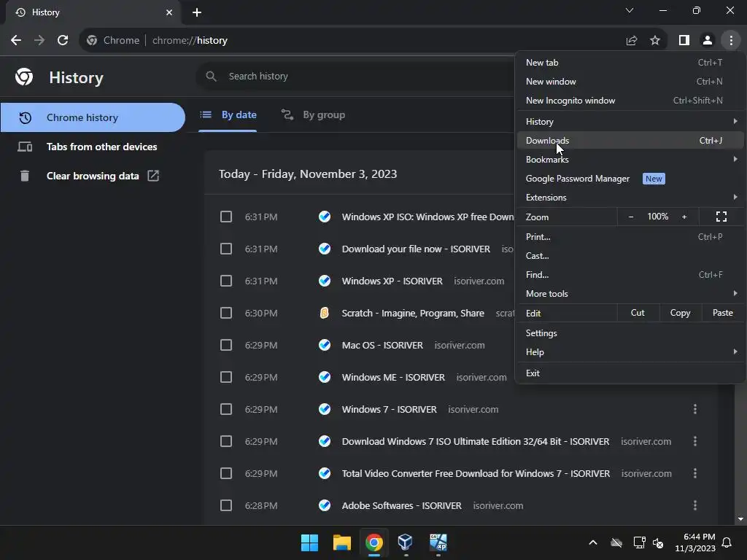Click the tab search chevron in title bar

pos(630,10)
